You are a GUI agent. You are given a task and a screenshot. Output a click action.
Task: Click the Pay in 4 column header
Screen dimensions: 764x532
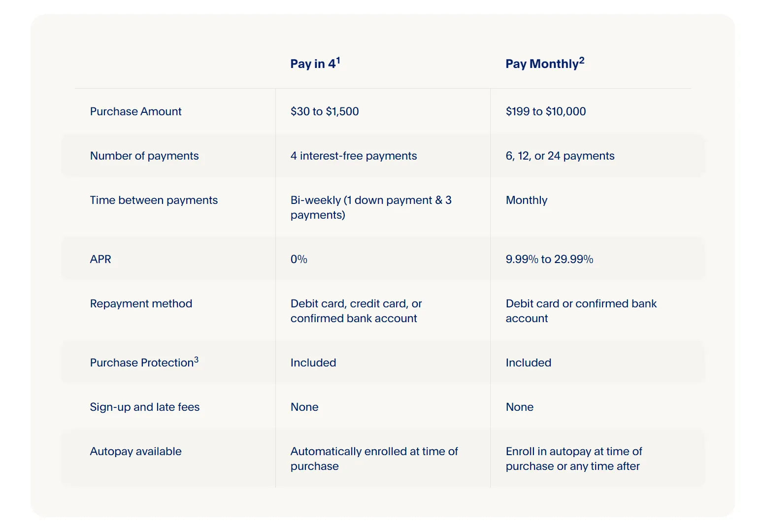tap(312, 64)
